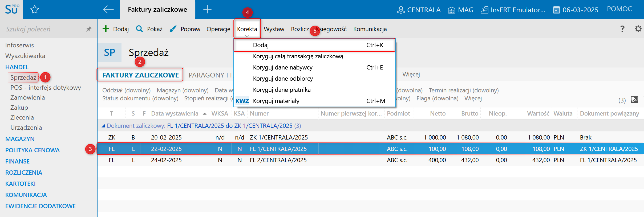This screenshot has width=644, height=217.
Task: Open Urządzenia in the sidebar
Action: click(26, 128)
